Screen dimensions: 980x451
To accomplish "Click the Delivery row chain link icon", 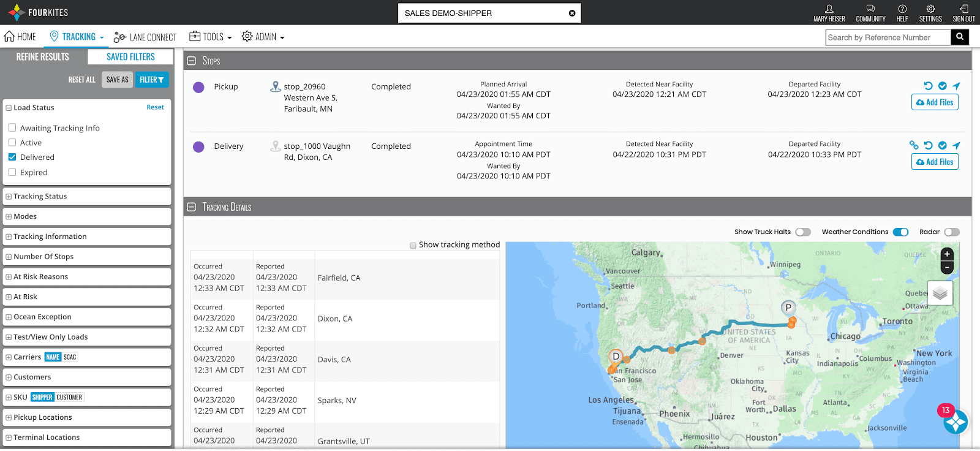I will pos(914,145).
